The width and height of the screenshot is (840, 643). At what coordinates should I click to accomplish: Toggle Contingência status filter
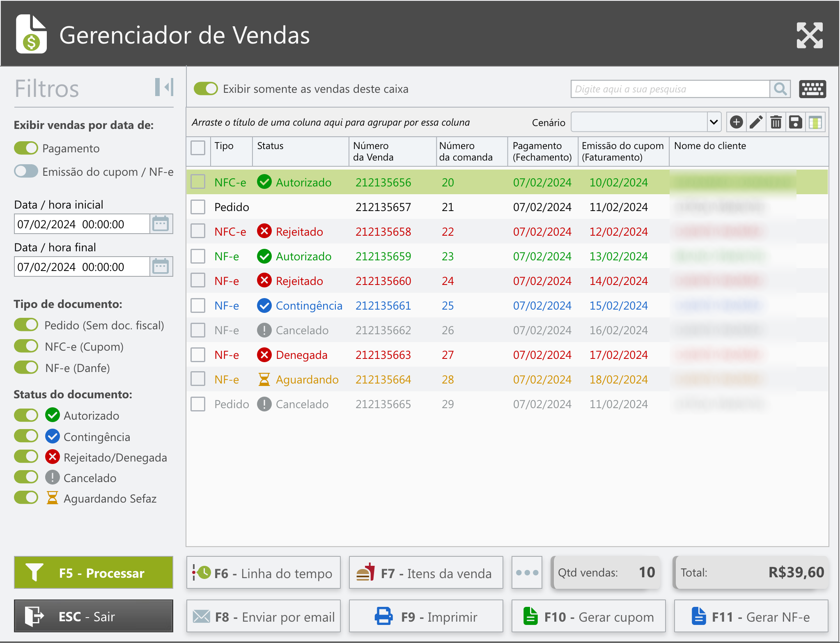point(26,436)
